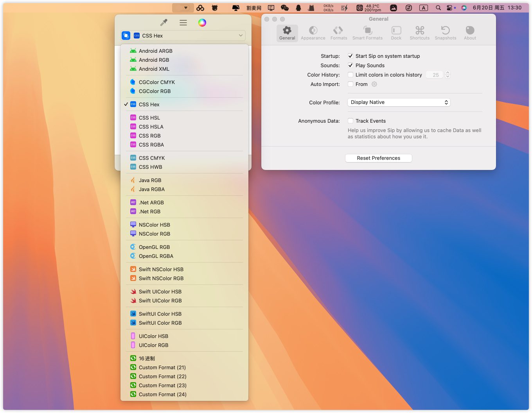Open the hamburger list menu in Sip
The image size is (532, 413).
[183, 23]
